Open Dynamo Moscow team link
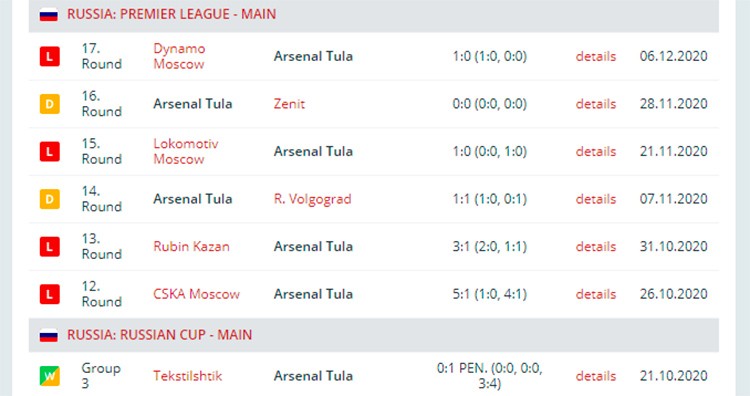The image size is (750, 396). tap(179, 56)
